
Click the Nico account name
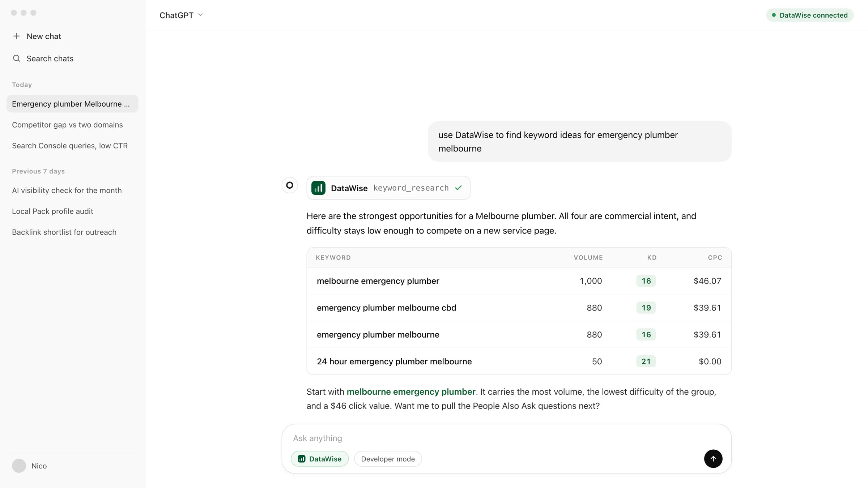click(39, 466)
